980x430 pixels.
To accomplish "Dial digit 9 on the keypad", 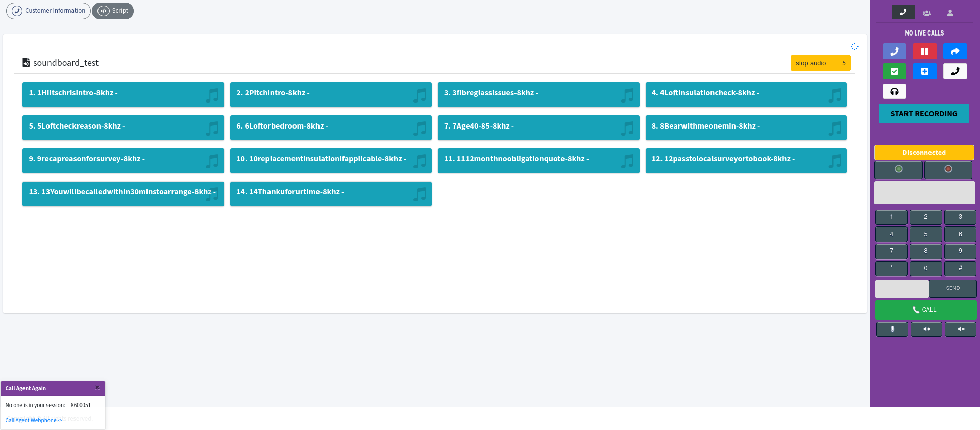I will (960, 251).
